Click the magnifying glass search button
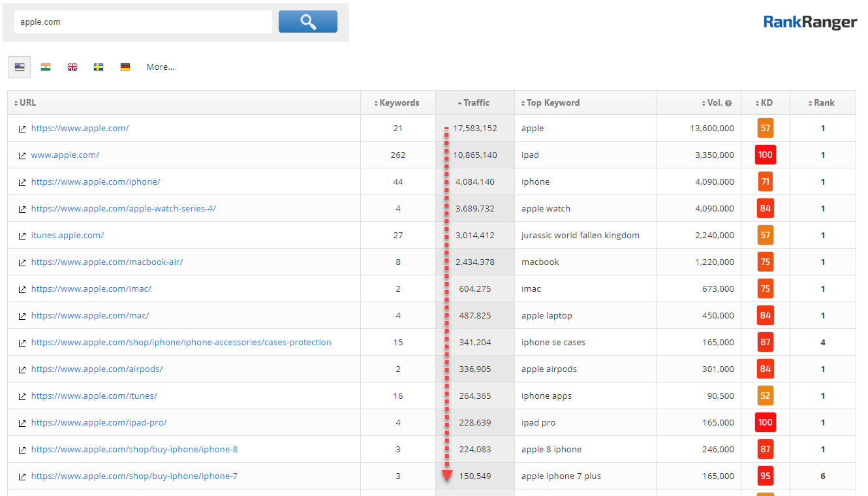Image resolution: width=868 pixels, height=496 pixels. (x=307, y=22)
